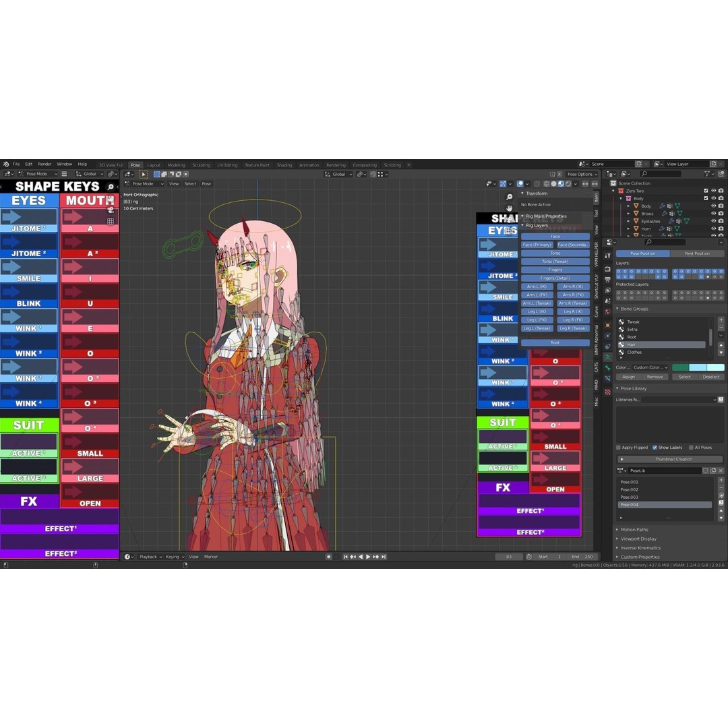Image resolution: width=728 pixels, height=728 pixels.
Task: Expand the Inverse Kinematics panel
Action: pyautogui.click(x=640, y=548)
